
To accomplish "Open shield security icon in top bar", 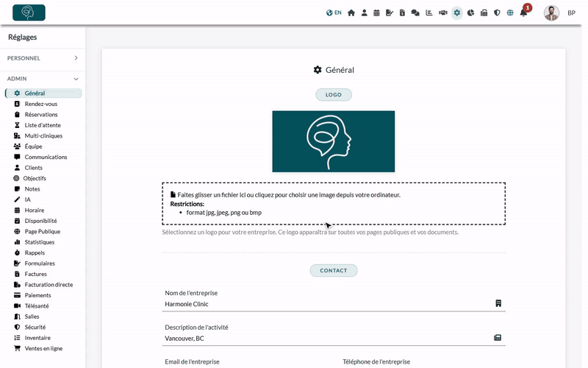I will [497, 13].
